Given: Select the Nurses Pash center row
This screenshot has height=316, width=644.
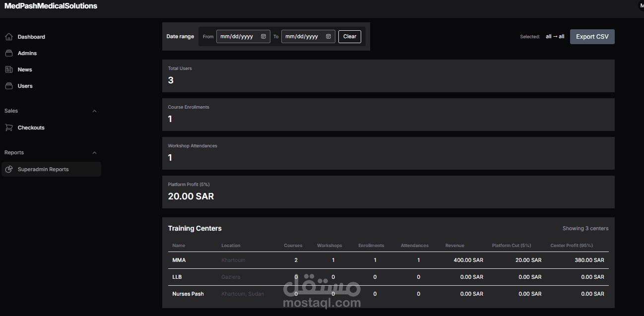Looking at the screenshot, I should click(x=388, y=294).
